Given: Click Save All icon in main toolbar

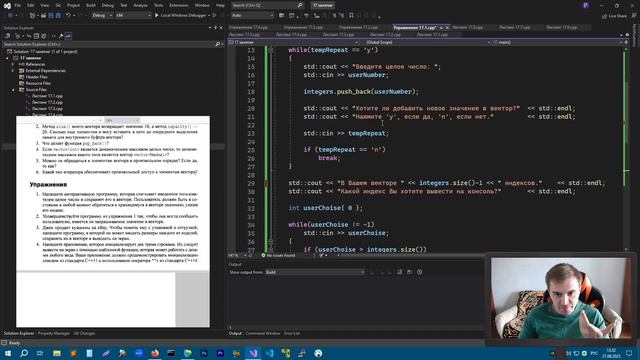Looking at the screenshot, I should click(58, 16).
